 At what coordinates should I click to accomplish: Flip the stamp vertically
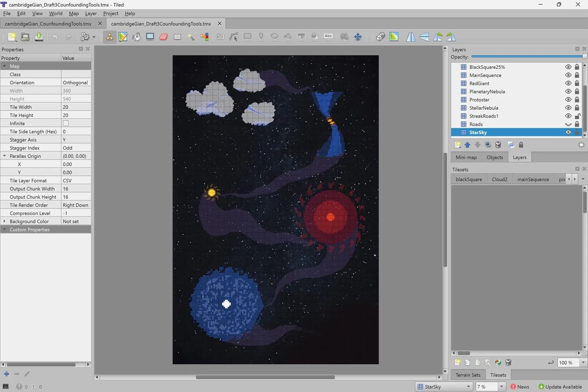[424, 37]
